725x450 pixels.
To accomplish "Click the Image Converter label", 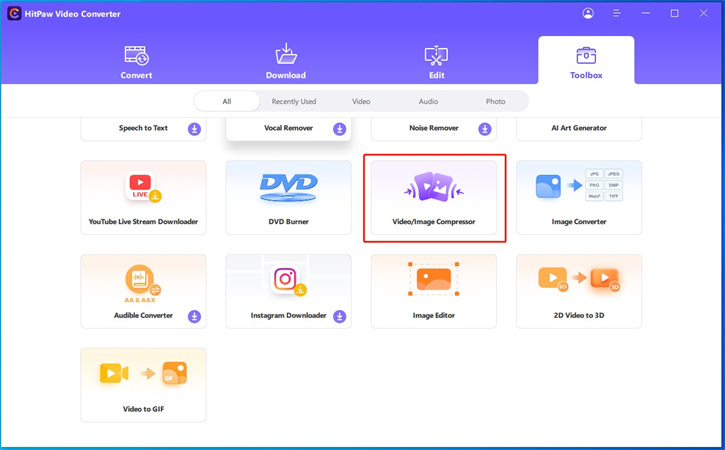I will (x=579, y=222).
